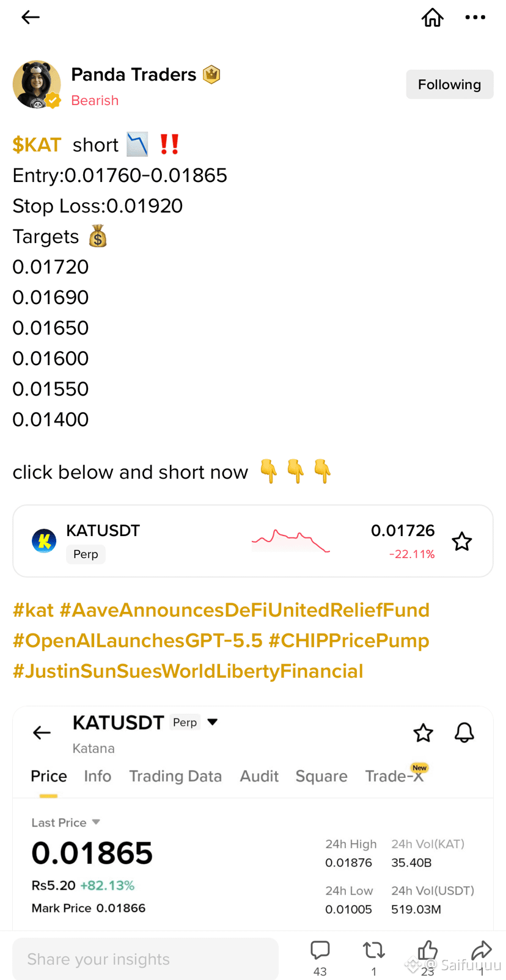The height and width of the screenshot is (980, 506).
Task: Go to home via house icon
Action: [432, 17]
